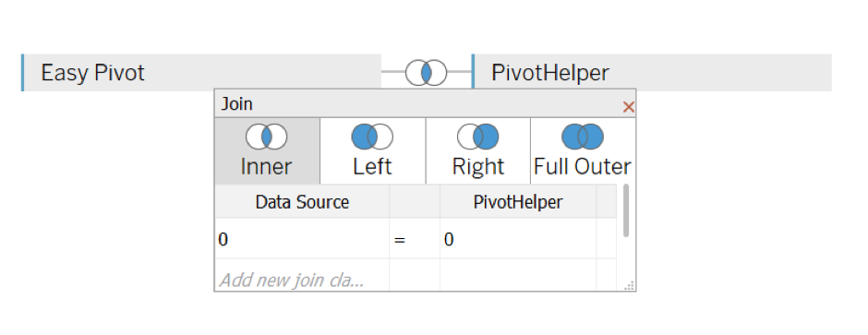
Task: Select the PivotHelper table bar
Action: [x=652, y=72]
